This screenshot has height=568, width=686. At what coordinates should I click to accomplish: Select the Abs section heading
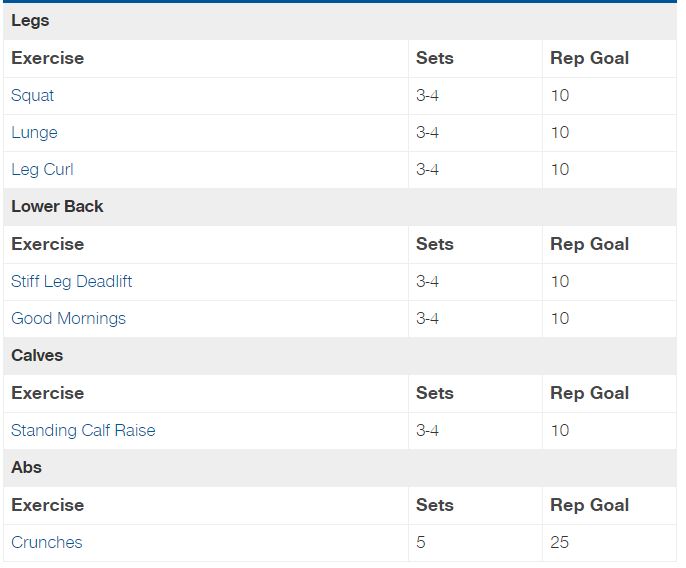(26, 468)
